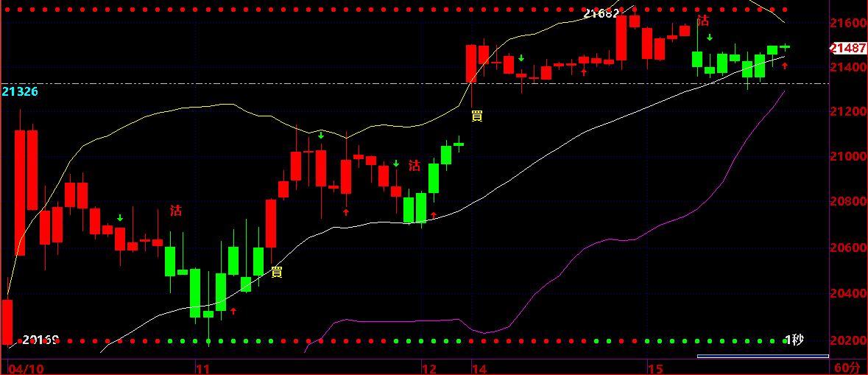Click the 60分 timeframe label
This screenshot has height=375, width=868.
(847, 368)
